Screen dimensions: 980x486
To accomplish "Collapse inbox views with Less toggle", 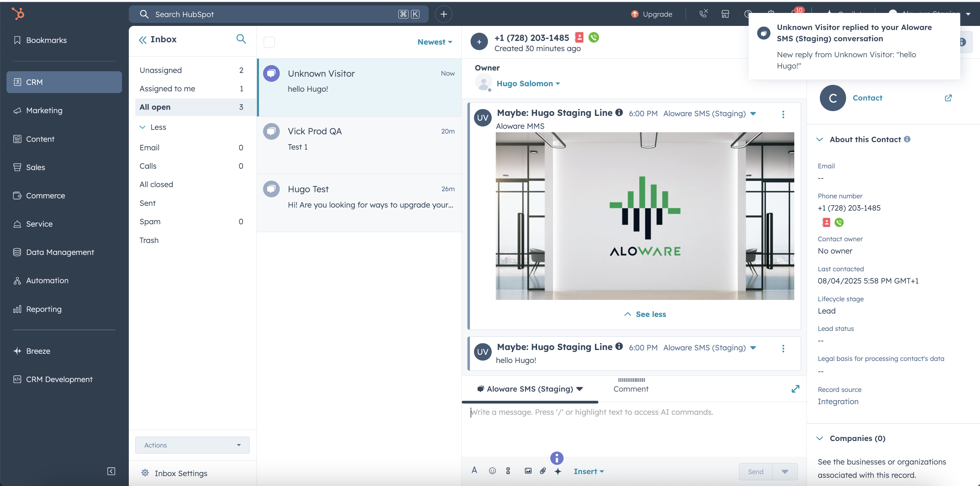I will (x=153, y=127).
